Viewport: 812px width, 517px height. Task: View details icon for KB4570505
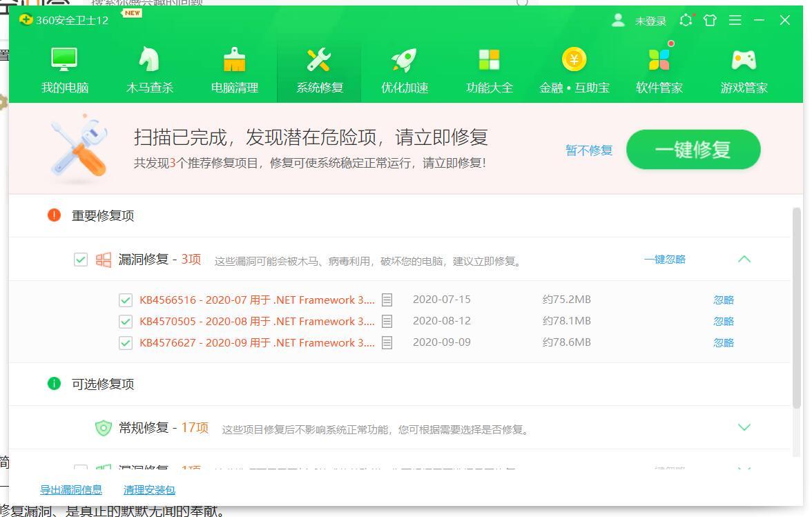point(387,322)
